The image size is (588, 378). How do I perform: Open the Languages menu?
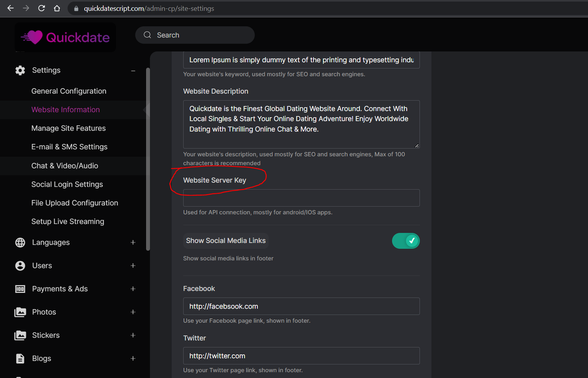pos(51,242)
